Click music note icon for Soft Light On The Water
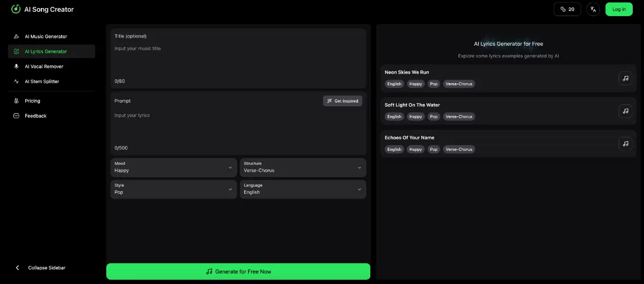 click(625, 111)
